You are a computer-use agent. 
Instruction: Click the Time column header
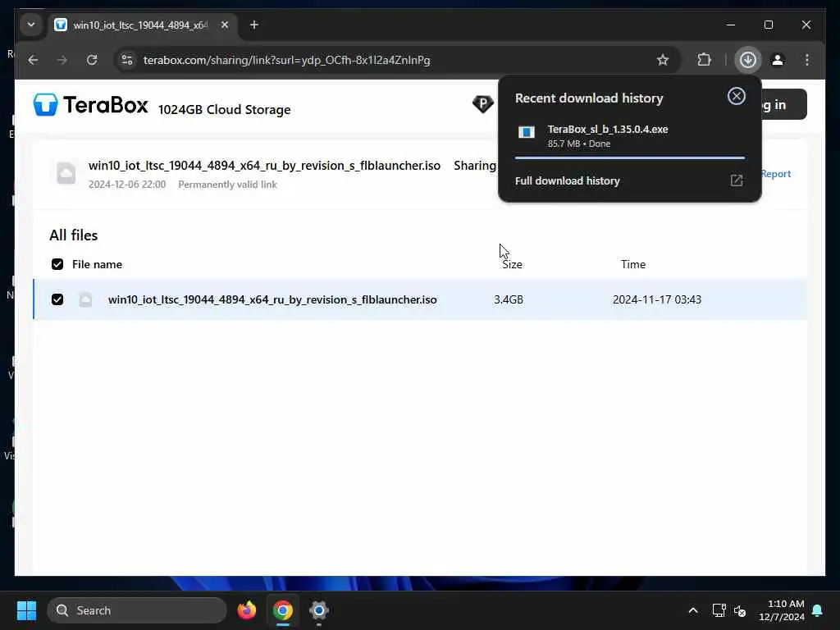coord(632,264)
